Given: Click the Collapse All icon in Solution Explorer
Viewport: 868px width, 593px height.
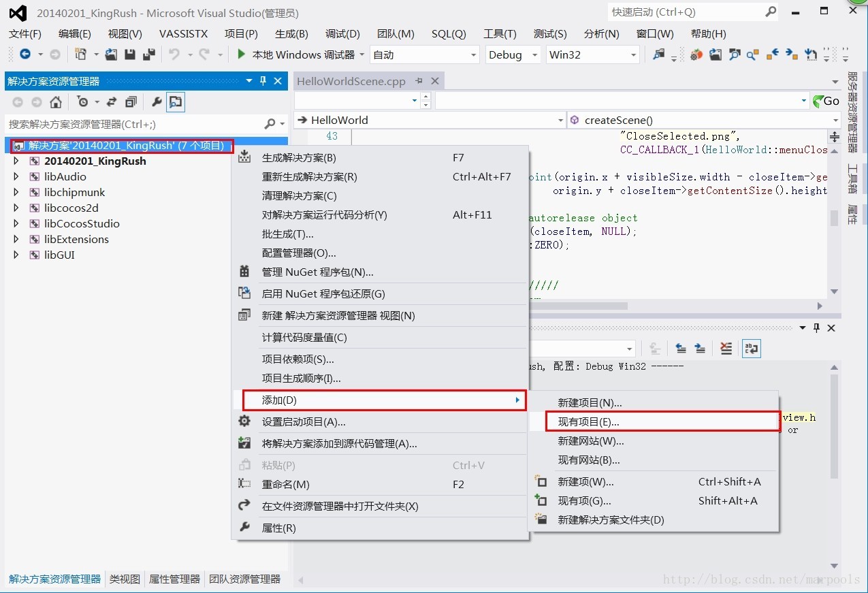Looking at the screenshot, I should pyautogui.click(x=131, y=102).
